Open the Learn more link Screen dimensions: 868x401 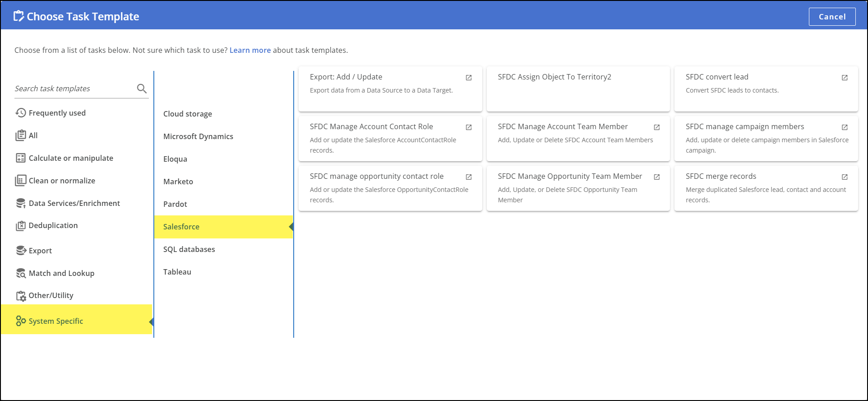click(250, 50)
